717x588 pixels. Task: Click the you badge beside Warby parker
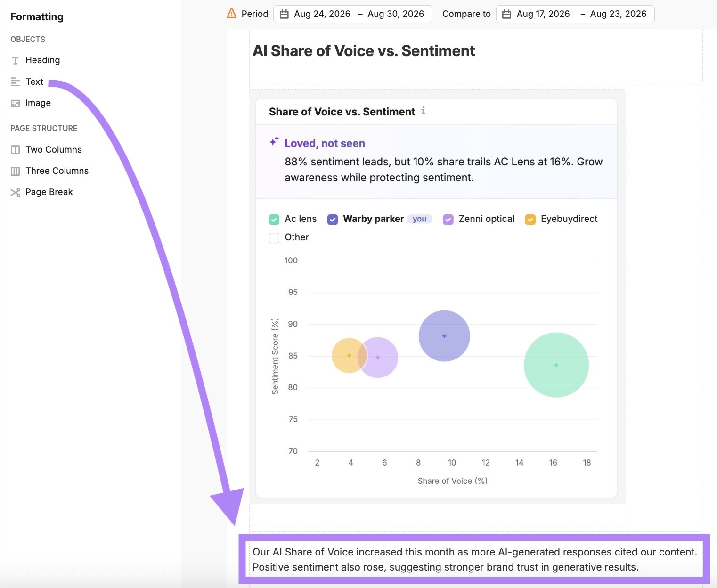click(419, 219)
